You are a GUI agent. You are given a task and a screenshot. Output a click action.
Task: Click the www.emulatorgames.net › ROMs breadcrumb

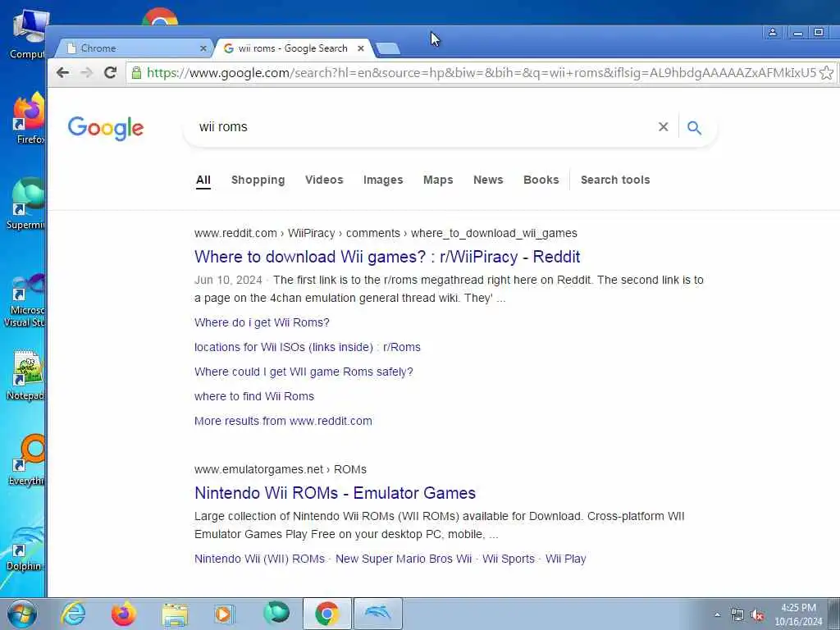(x=281, y=469)
